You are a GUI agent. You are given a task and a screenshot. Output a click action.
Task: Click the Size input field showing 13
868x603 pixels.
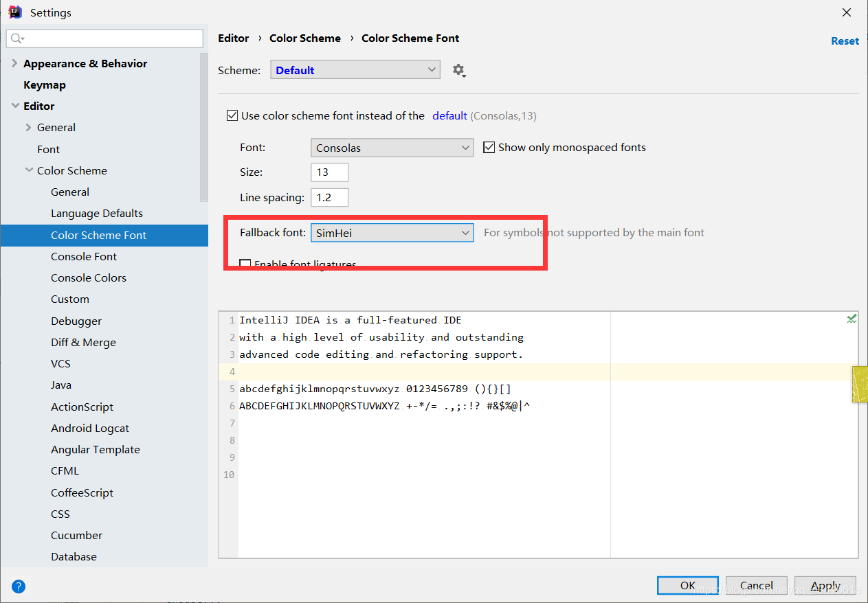(x=330, y=172)
